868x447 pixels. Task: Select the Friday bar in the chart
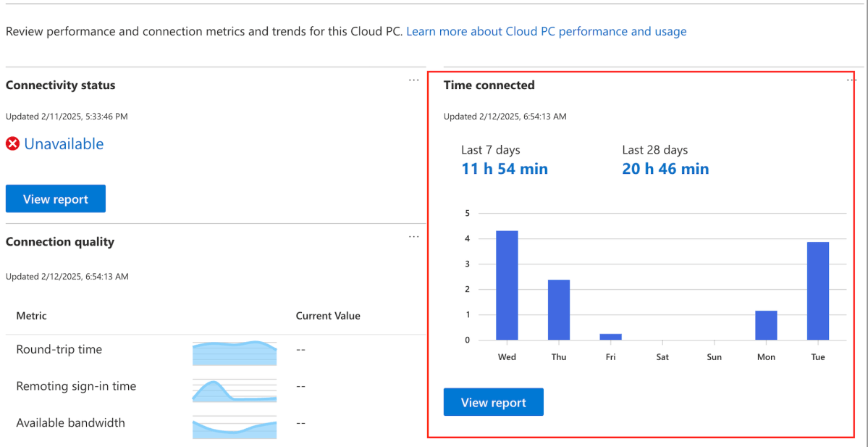pos(610,336)
